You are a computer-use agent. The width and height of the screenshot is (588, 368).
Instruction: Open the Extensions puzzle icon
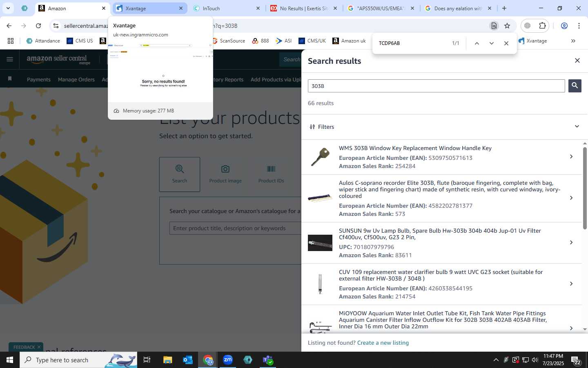pyautogui.click(x=542, y=25)
